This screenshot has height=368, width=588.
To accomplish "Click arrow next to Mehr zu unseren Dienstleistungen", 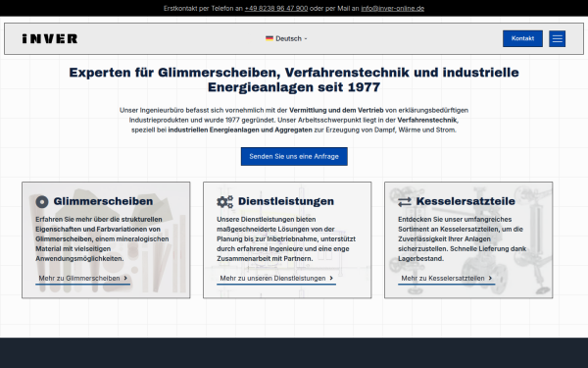I will [331, 279].
